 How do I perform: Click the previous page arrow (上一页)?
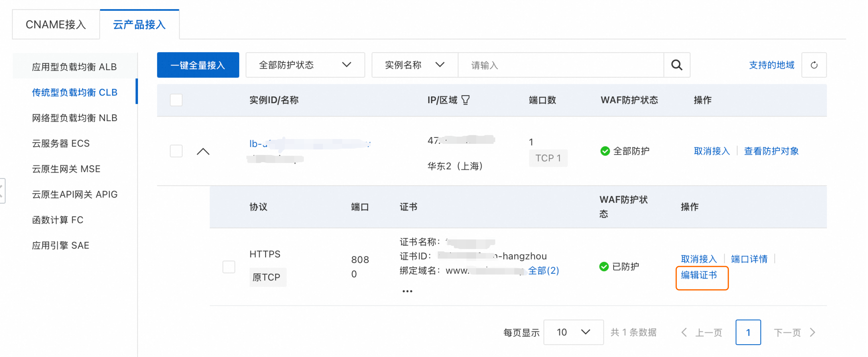(x=684, y=332)
